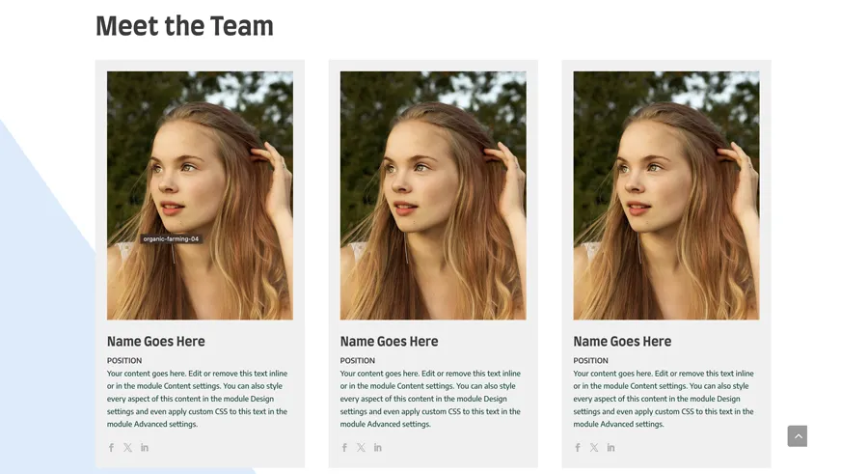868x474 pixels.
Task: Click the third team member photo
Action: click(665, 195)
